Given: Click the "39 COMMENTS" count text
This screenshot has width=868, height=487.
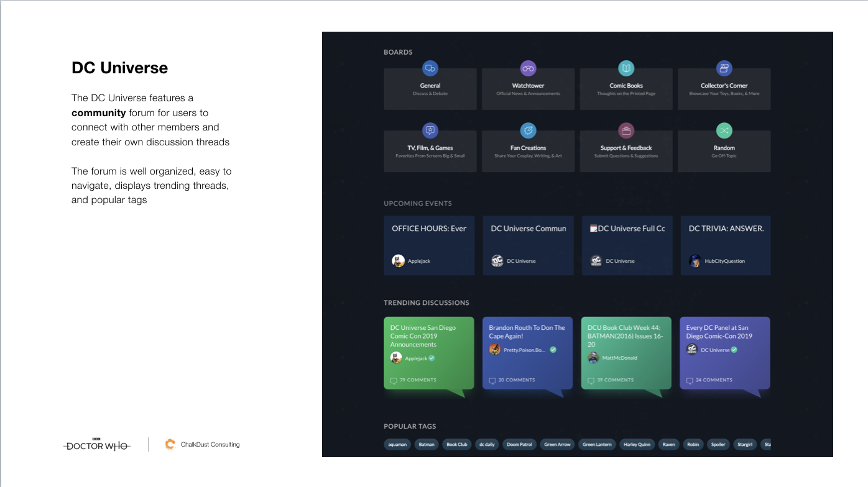Looking at the screenshot, I should click(x=616, y=380).
